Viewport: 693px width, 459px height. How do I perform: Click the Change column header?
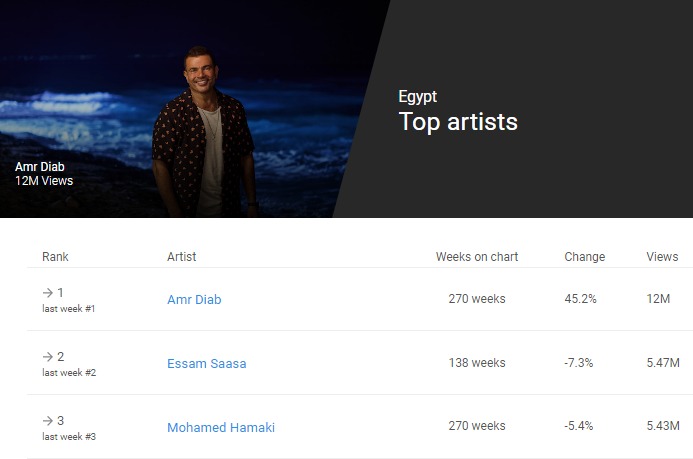(584, 257)
